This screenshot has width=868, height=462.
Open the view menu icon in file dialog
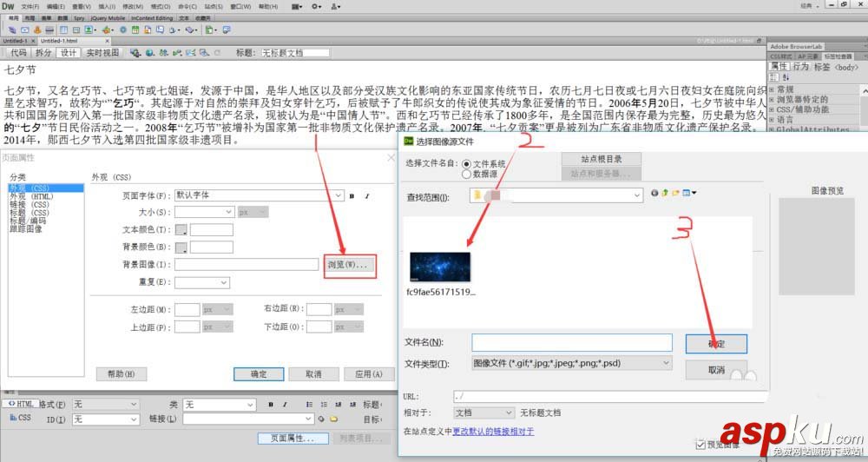689,193
